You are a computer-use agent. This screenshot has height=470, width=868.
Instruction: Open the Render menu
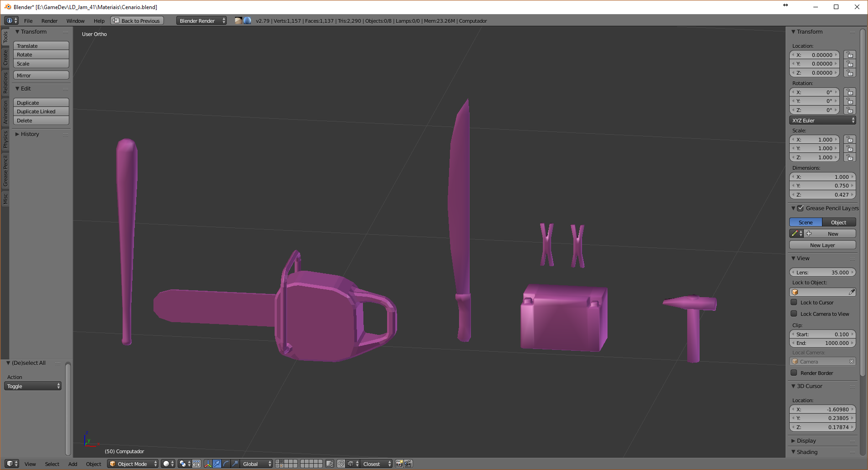coord(49,21)
